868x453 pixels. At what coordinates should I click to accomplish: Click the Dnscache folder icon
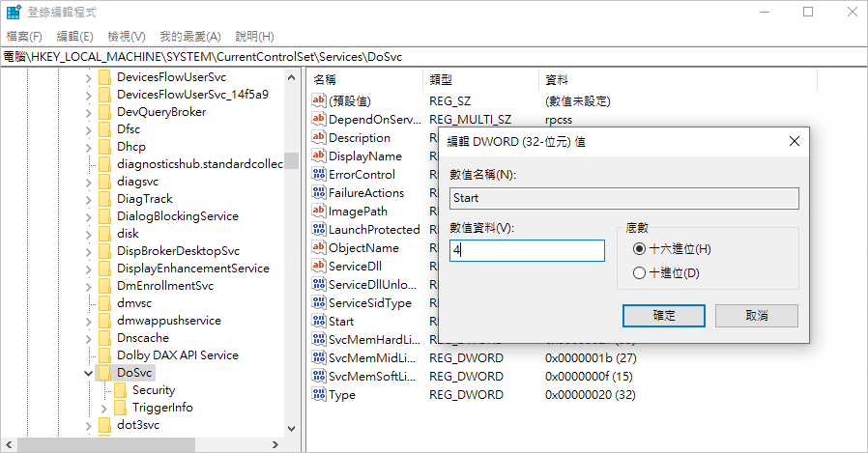(104, 337)
